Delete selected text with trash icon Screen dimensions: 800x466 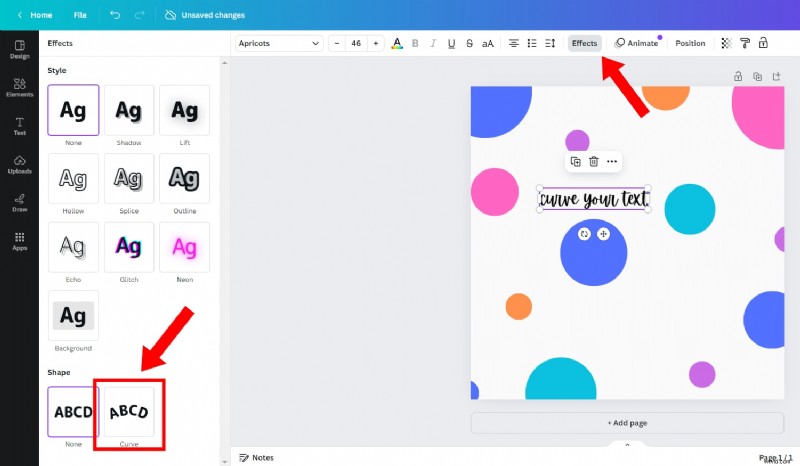point(593,161)
